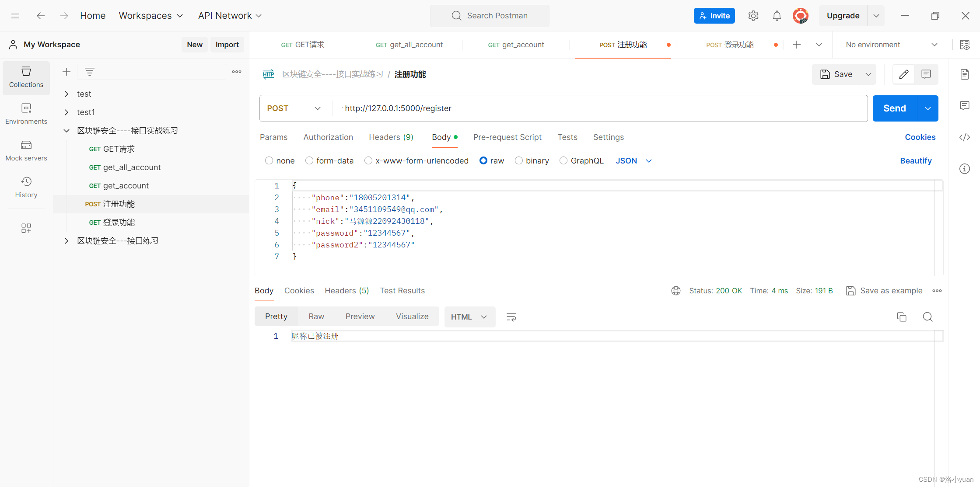Image resolution: width=980 pixels, height=487 pixels.
Task: Expand the test1 collection
Action: coord(66,112)
